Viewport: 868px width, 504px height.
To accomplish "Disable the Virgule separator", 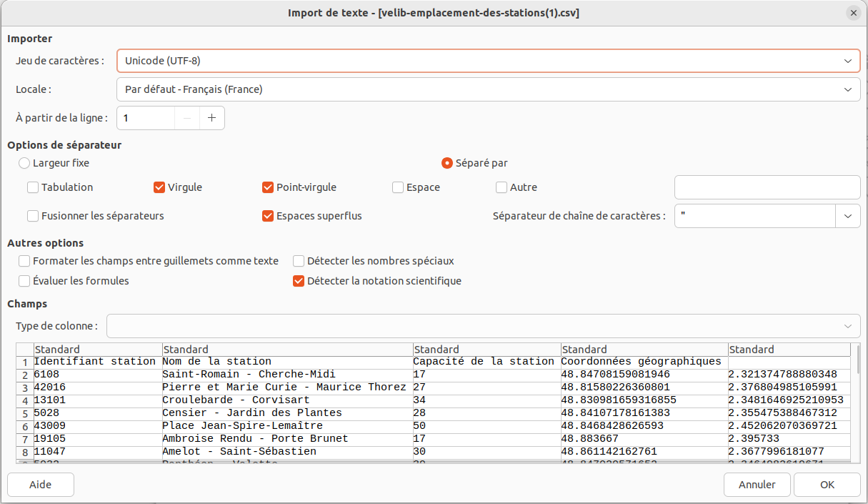I will click(159, 187).
